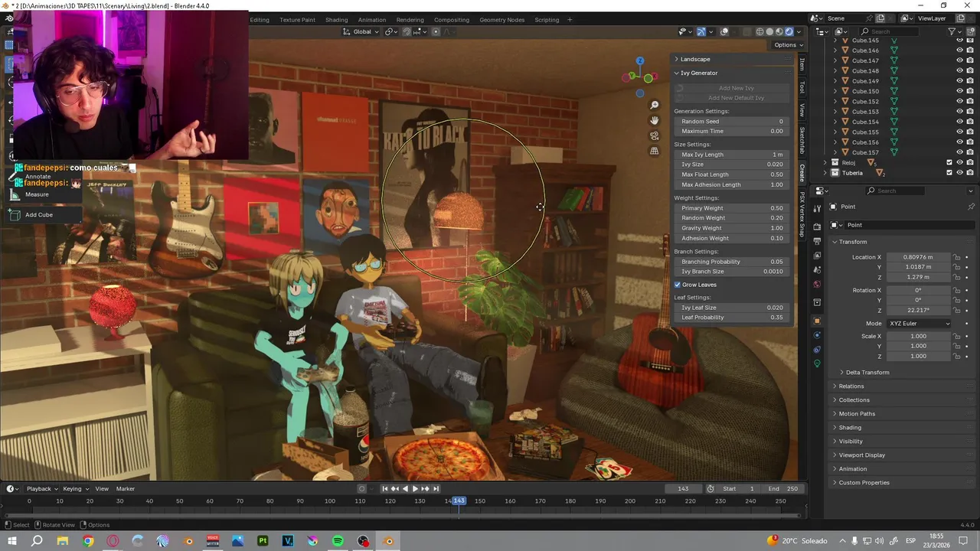Toggle snapping magnet in viewport header
This screenshot has width=980, height=551.
point(407,31)
